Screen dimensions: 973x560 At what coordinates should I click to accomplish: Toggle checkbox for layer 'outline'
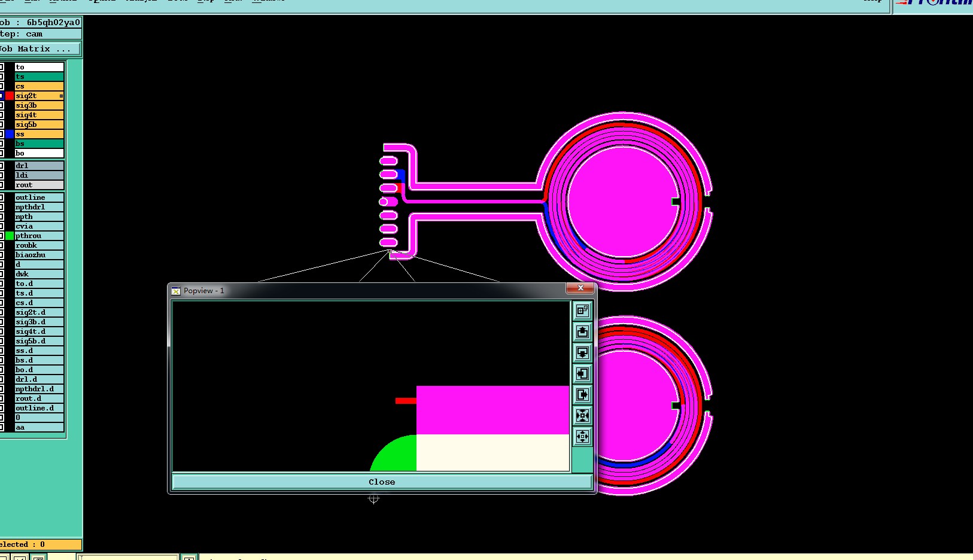tap(2, 197)
